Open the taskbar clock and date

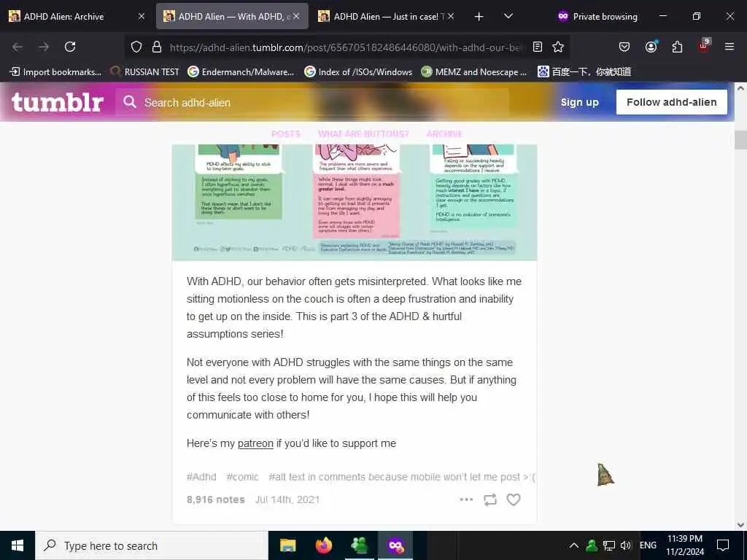pos(684,545)
